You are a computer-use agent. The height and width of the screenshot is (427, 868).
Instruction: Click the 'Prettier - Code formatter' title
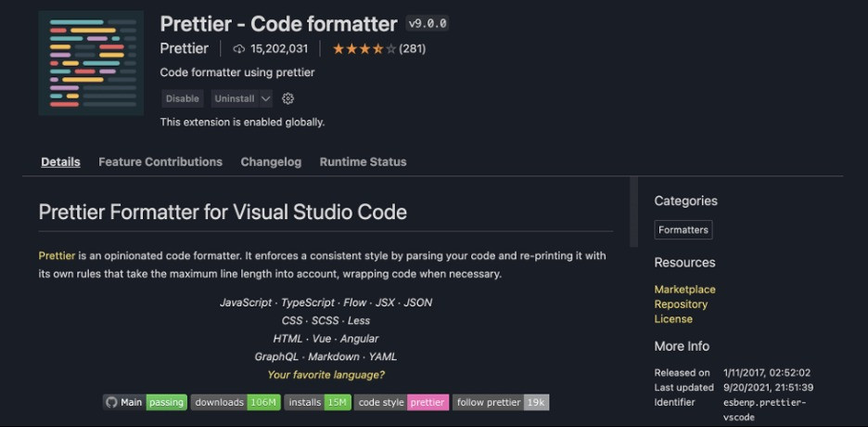[279, 24]
